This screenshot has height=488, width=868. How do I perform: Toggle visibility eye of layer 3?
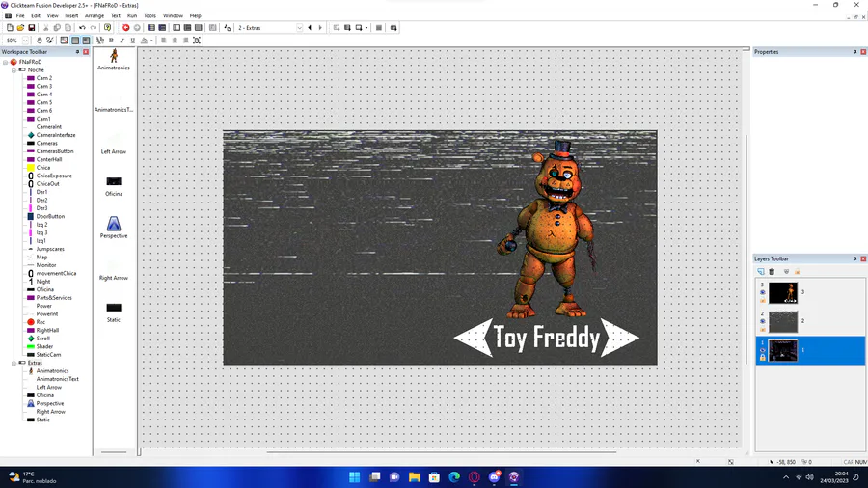(762, 292)
